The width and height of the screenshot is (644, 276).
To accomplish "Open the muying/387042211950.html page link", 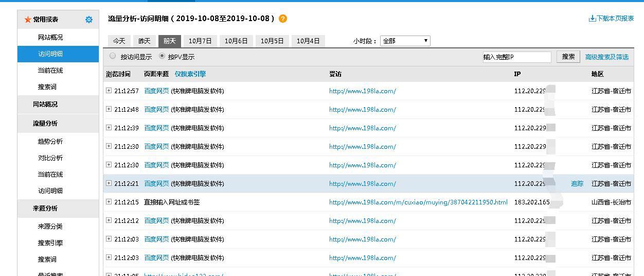I will click(418, 202).
